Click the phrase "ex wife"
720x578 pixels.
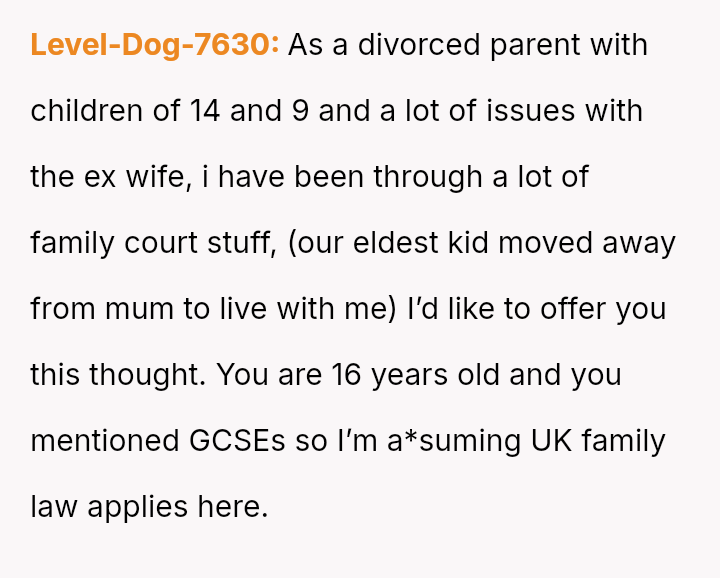[138, 177]
